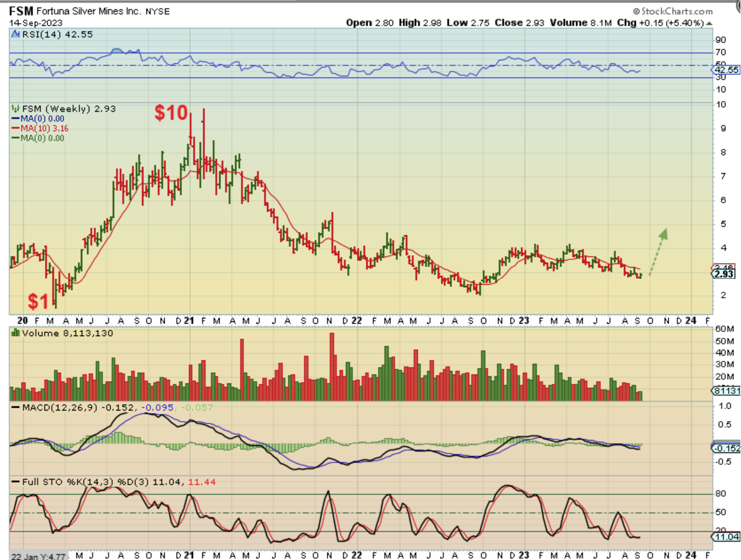Click the copyright symbol before StockCharts.com
Viewport: 741px width, 560px height.
click(x=636, y=11)
